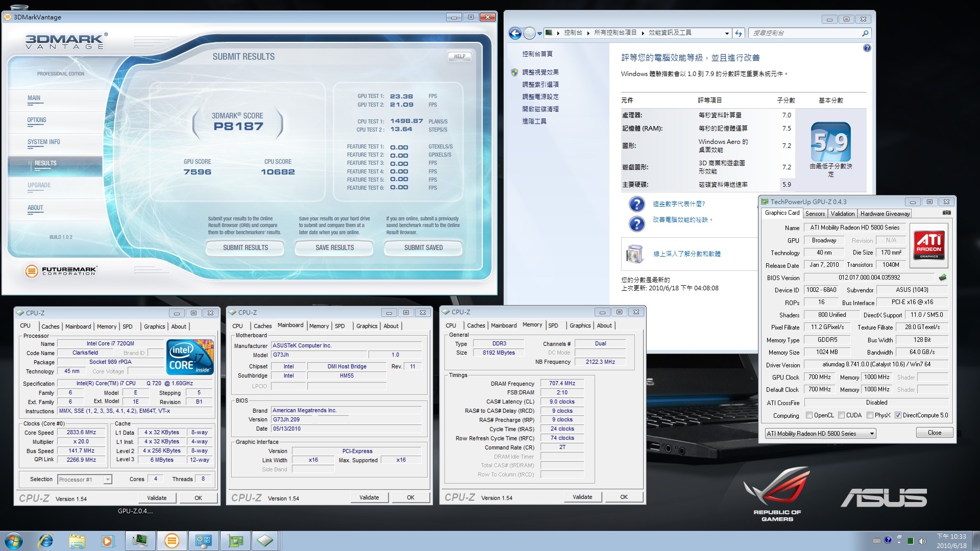Open the recent pages arrow beside the forward button
The image size is (980, 551).
click(540, 34)
